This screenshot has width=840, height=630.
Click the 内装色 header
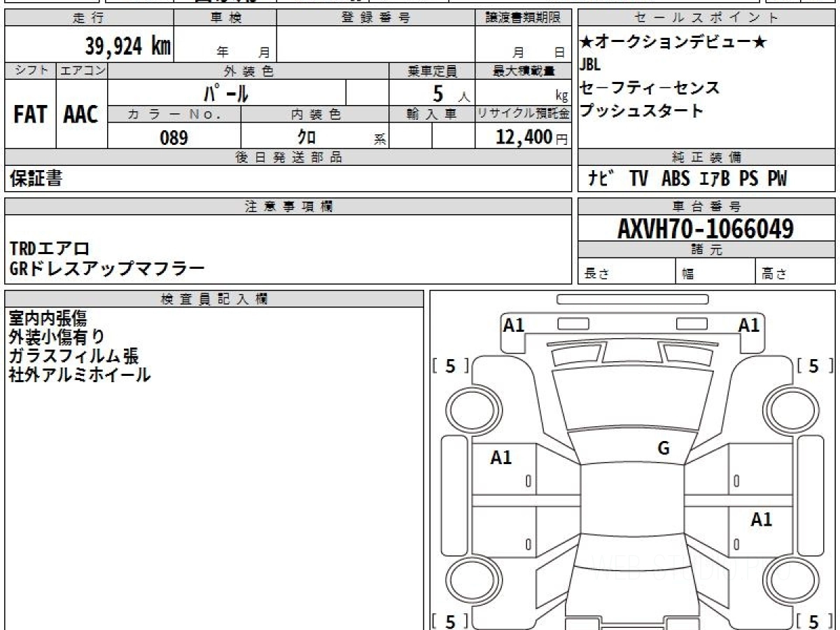pos(315,114)
